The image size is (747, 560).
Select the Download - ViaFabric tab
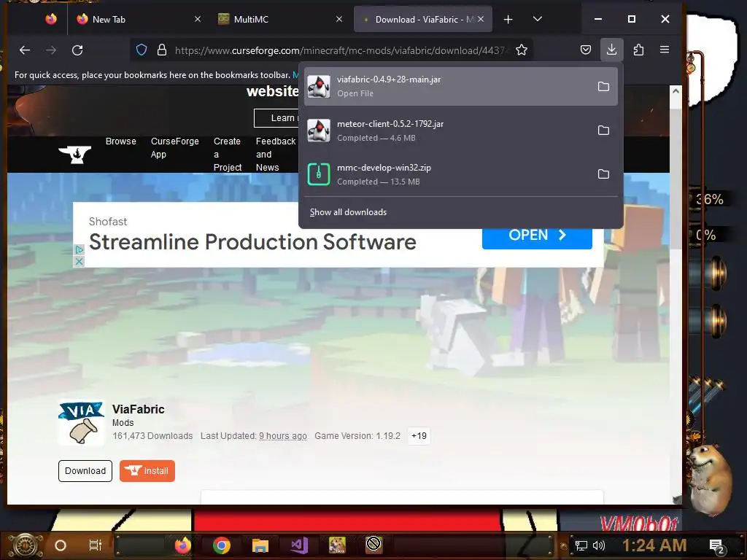coord(422,19)
